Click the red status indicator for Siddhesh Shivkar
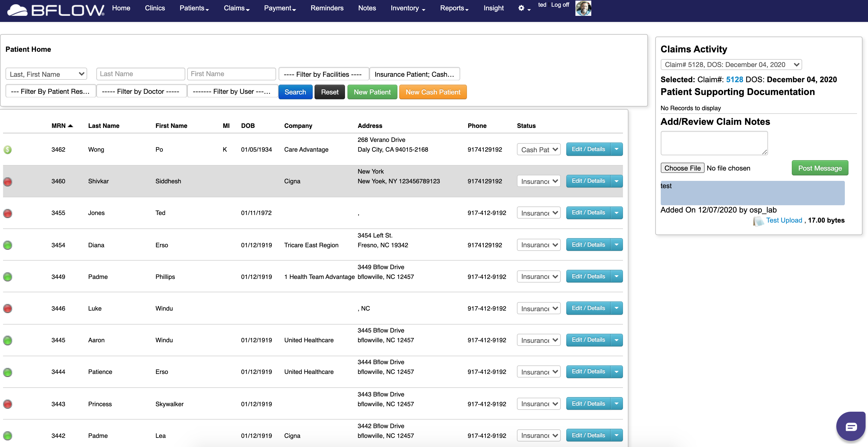 [x=8, y=182]
